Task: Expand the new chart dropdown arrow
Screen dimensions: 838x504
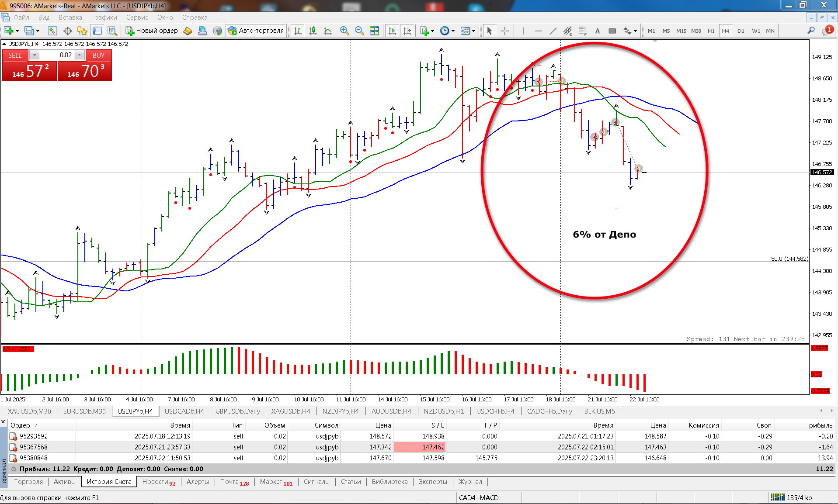Action: (17, 31)
